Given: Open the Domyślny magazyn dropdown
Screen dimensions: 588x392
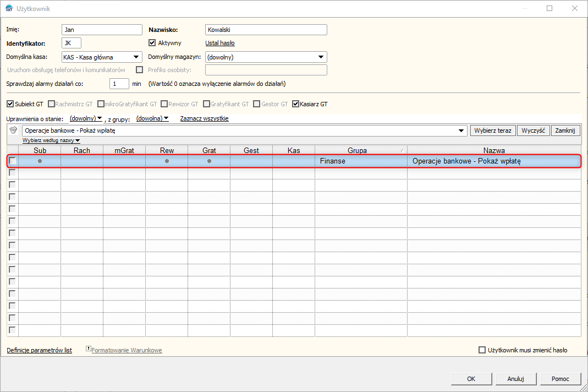Looking at the screenshot, I should pos(321,57).
